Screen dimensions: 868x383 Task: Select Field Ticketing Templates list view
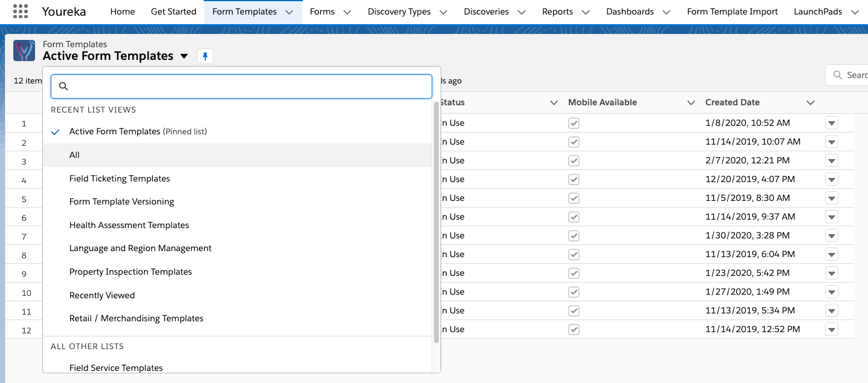(x=238, y=178)
